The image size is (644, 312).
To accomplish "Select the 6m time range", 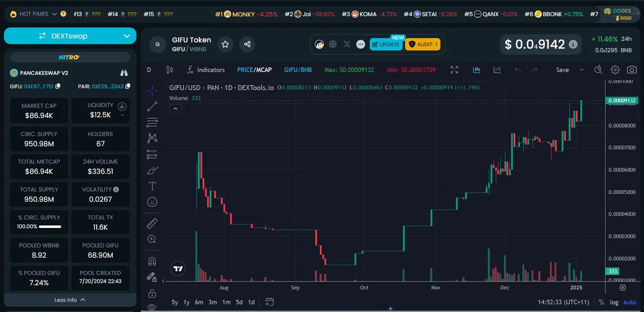I will click(199, 302).
